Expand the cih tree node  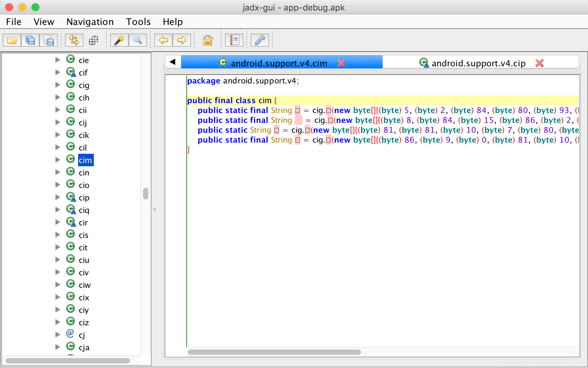pyautogui.click(x=58, y=97)
